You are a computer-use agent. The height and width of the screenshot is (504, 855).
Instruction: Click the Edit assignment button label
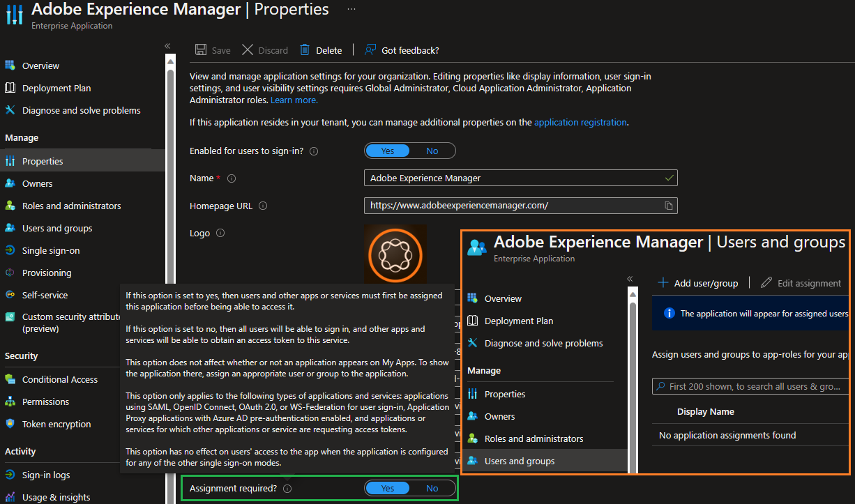809,283
